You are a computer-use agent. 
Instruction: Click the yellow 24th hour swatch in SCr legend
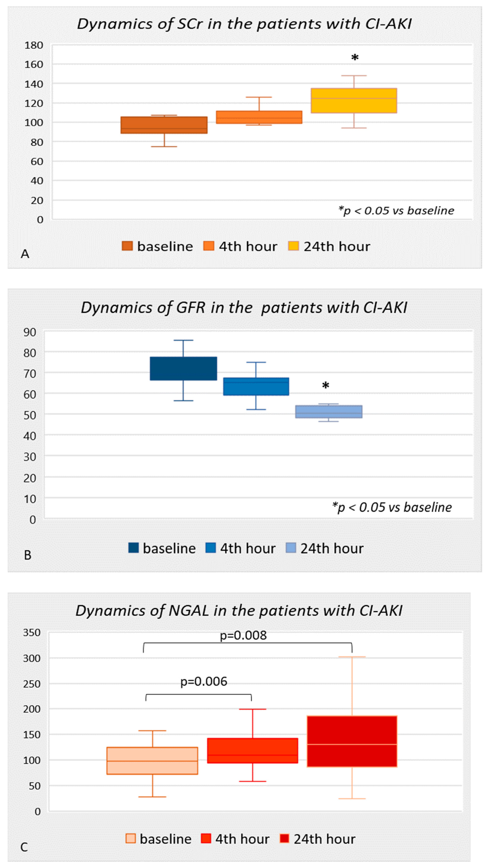coord(293,246)
